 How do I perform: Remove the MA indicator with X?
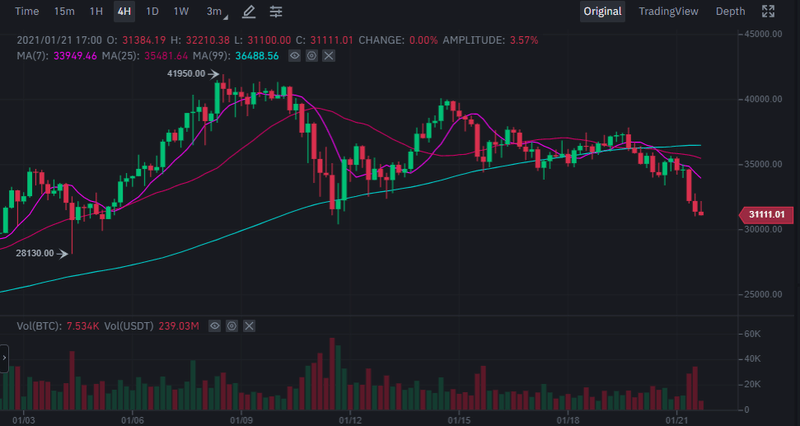tap(329, 55)
